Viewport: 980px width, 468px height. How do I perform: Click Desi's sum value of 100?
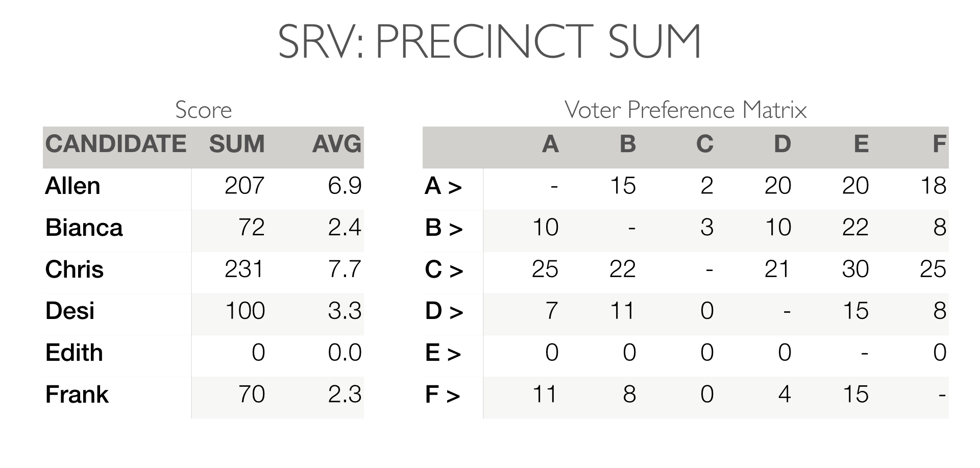point(245,311)
